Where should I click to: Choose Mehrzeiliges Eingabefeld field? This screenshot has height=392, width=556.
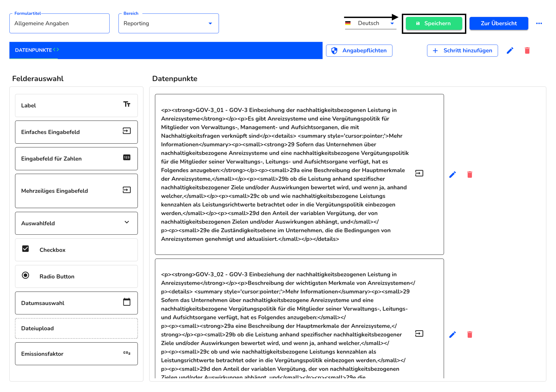click(76, 191)
